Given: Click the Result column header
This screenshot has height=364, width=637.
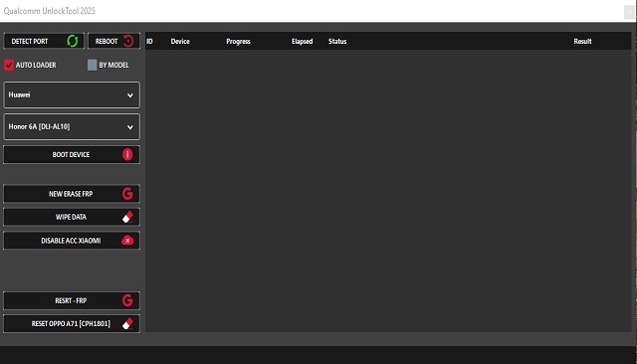Looking at the screenshot, I should [582, 42].
